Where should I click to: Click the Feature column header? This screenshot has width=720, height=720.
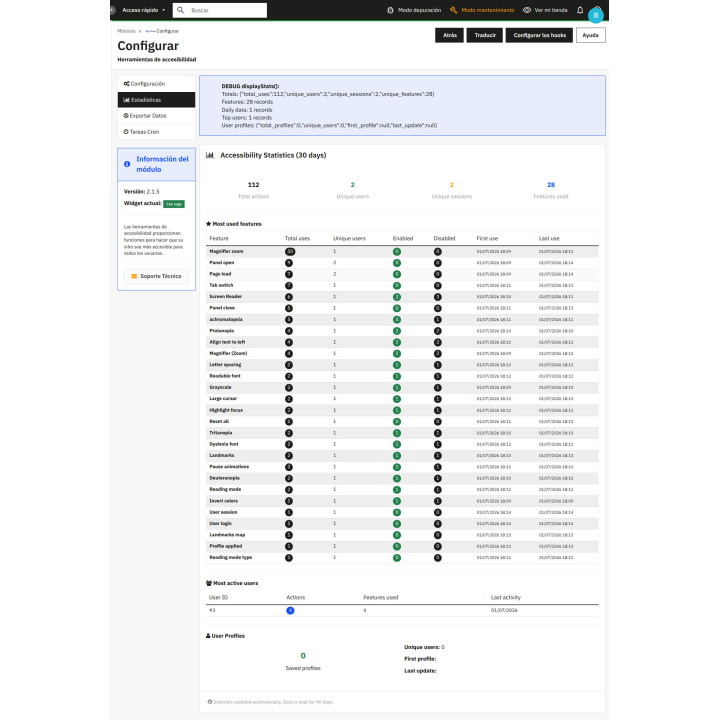[219, 238]
